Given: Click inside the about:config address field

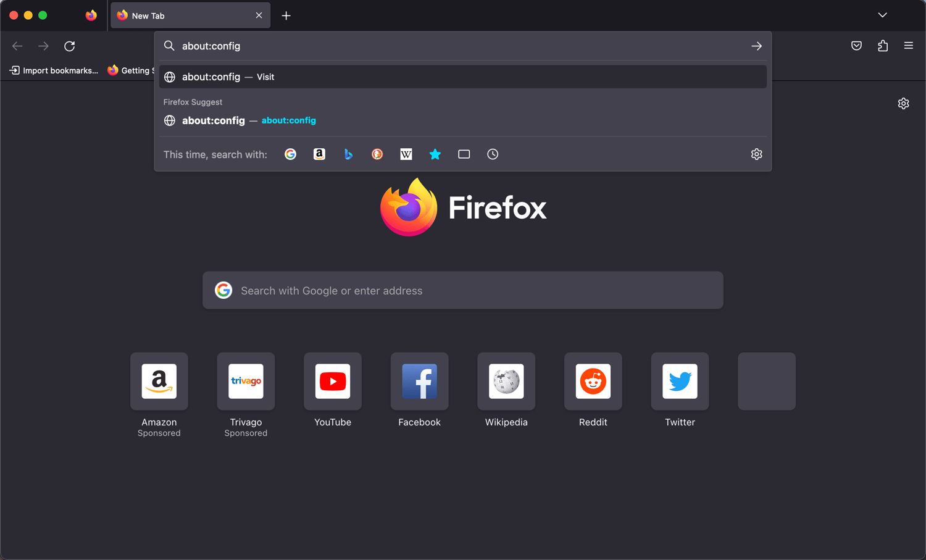Looking at the screenshot, I should click(x=462, y=46).
